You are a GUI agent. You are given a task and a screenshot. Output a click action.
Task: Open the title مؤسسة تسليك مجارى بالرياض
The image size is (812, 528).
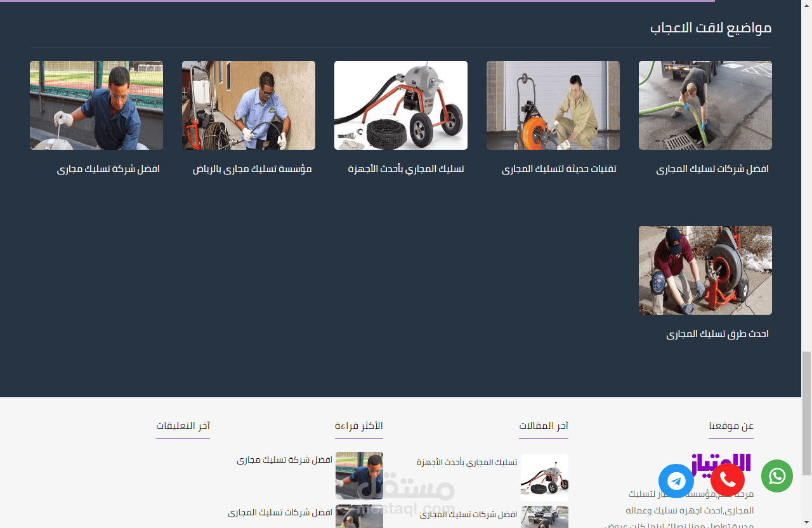[x=252, y=169]
